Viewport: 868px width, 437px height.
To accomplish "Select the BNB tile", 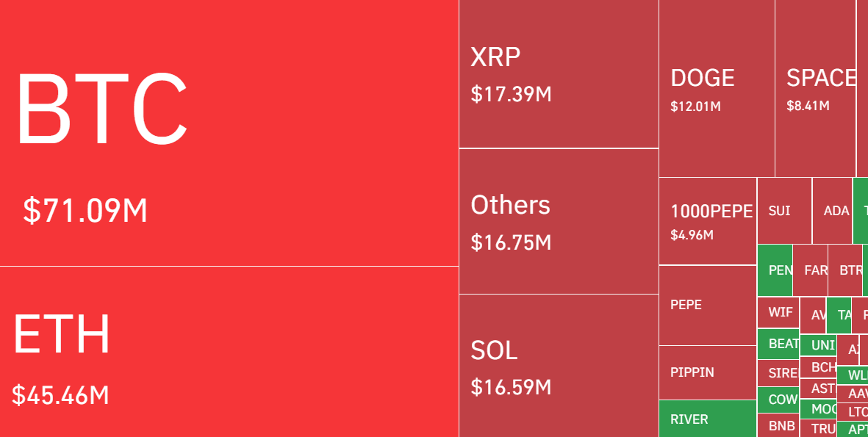I will pyautogui.click(x=778, y=425).
